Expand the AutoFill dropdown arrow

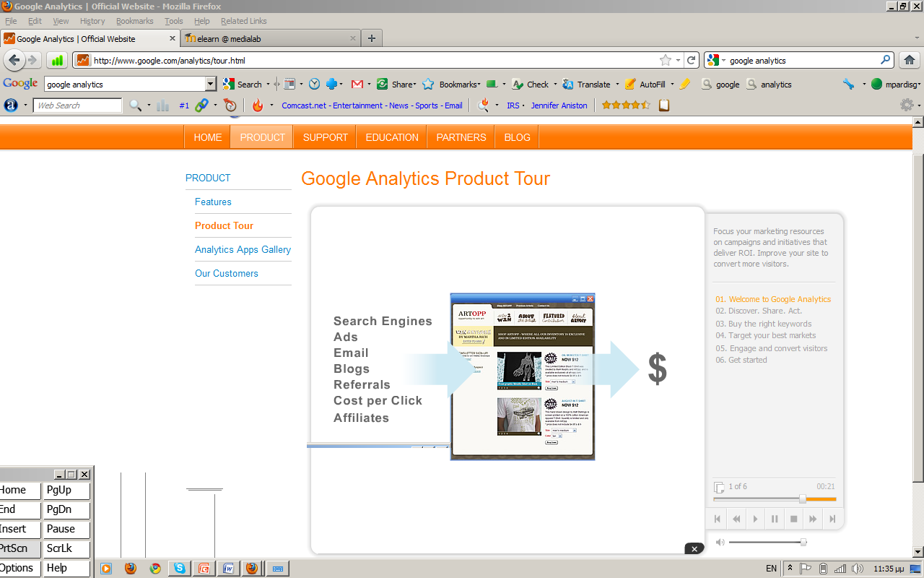(672, 85)
